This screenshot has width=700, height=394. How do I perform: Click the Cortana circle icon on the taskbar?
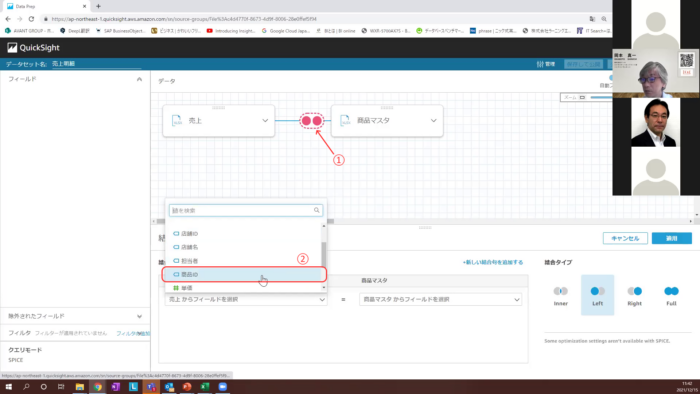pyautogui.click(x=43, y=386)
